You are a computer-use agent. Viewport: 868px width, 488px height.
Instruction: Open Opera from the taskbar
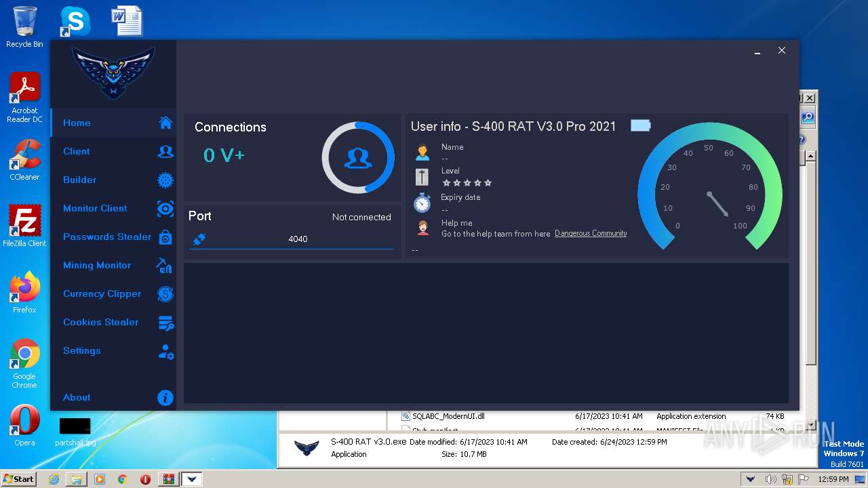145,479
